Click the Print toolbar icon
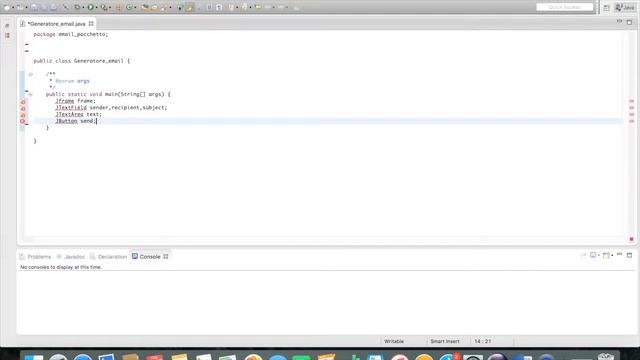 [53, 7]
